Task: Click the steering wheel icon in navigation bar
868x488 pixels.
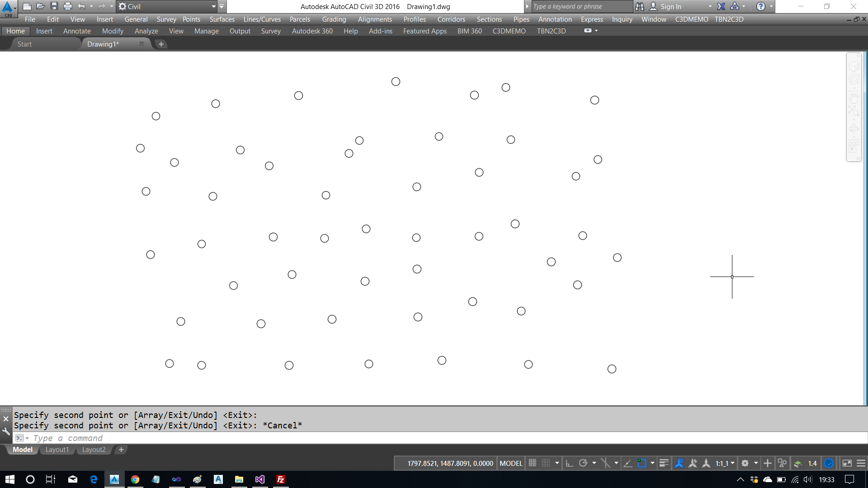Action: pyautogui.click(x=854, y=79)
